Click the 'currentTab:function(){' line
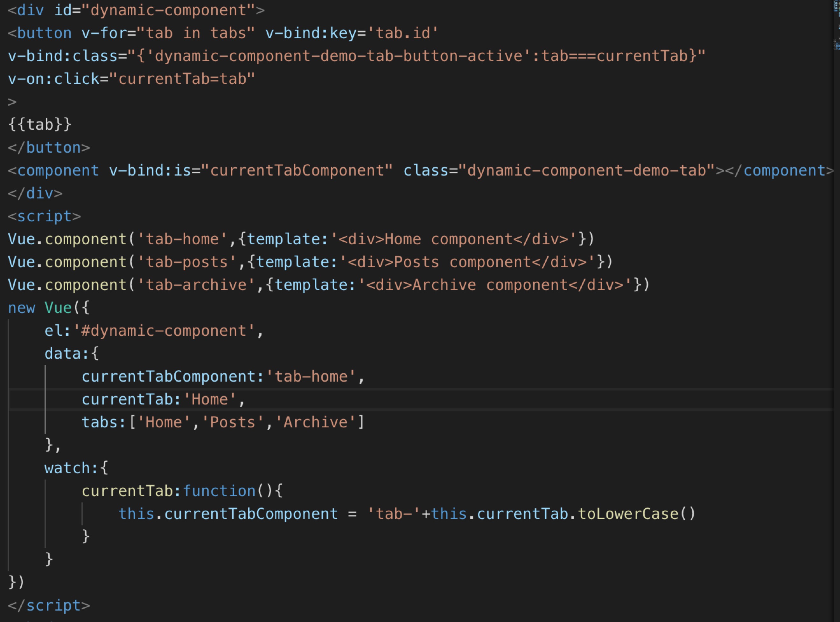840x622 pixels. (182, 491)
